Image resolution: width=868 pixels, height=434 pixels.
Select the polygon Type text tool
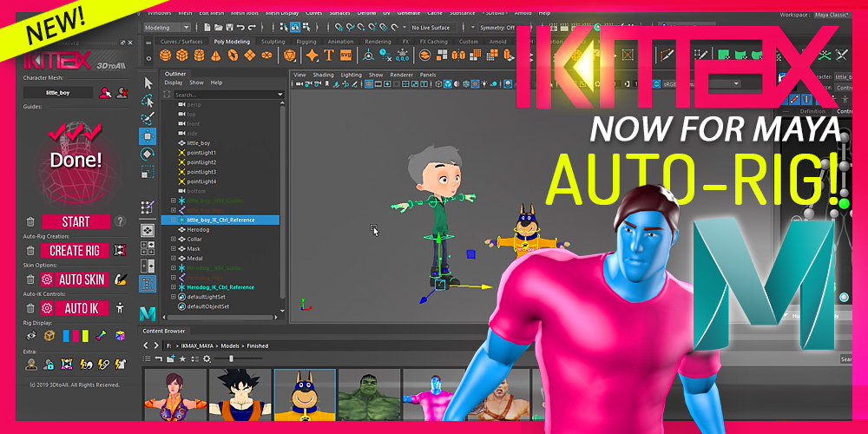329,56
